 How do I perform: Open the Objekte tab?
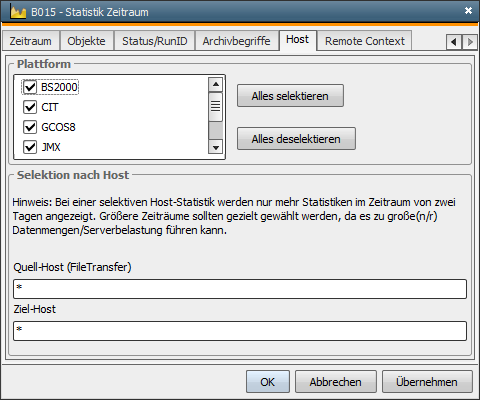86,41
